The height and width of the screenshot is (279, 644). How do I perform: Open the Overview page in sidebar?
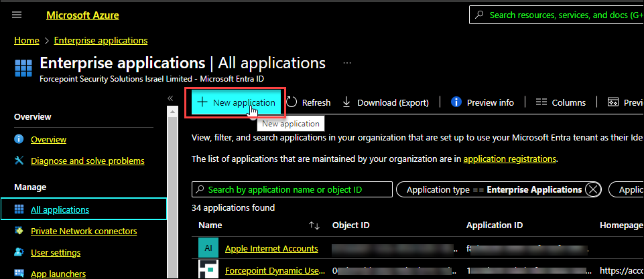tap(48, 139)
